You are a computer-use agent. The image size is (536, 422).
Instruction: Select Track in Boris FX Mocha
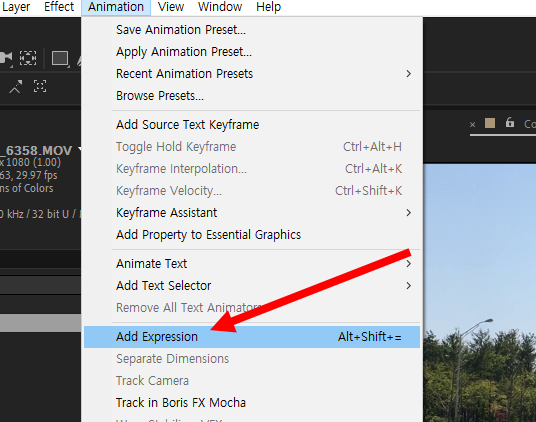[x=252, y=403]
